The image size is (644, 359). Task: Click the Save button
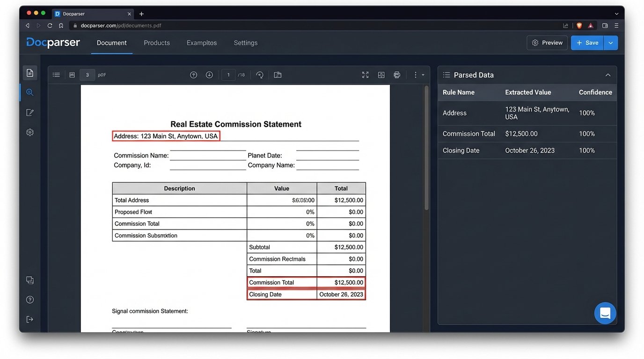click(x=586, y=43)
